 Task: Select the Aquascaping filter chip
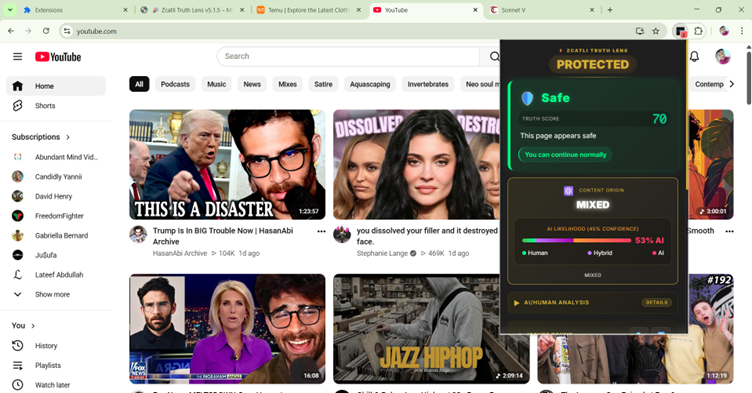click(x=370, y=84)
